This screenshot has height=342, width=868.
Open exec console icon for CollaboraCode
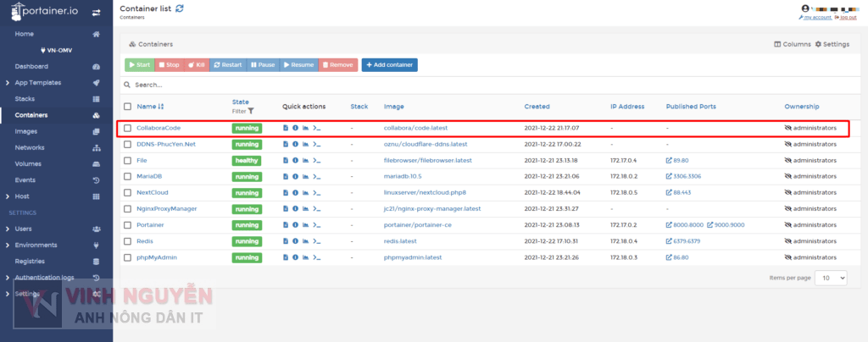[x=317, y=128]
